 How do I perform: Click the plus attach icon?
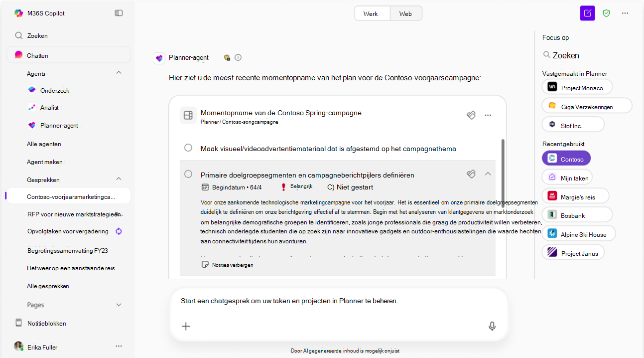point(186,326)
